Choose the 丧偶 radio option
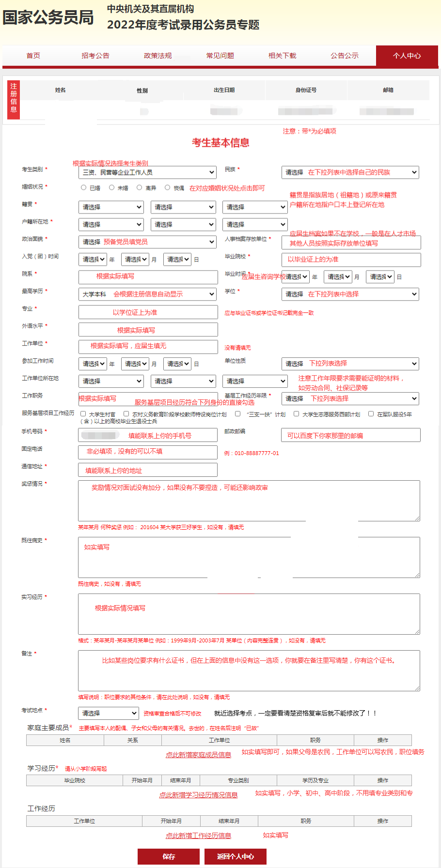Viewport: 441px width, 868px height. point(167,187)
